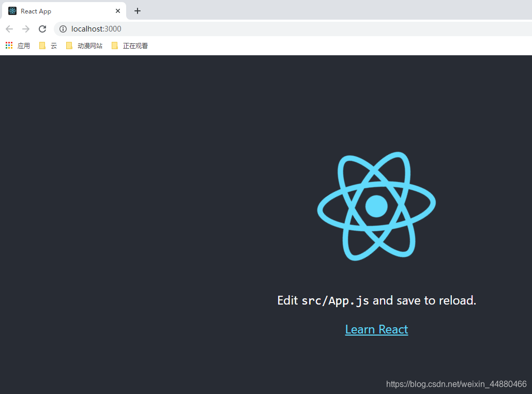Image resolution: width=532 pixels, height=394 pixels.
Task: Reload the page with the refresh icon
Action: [x=42, y=29]
